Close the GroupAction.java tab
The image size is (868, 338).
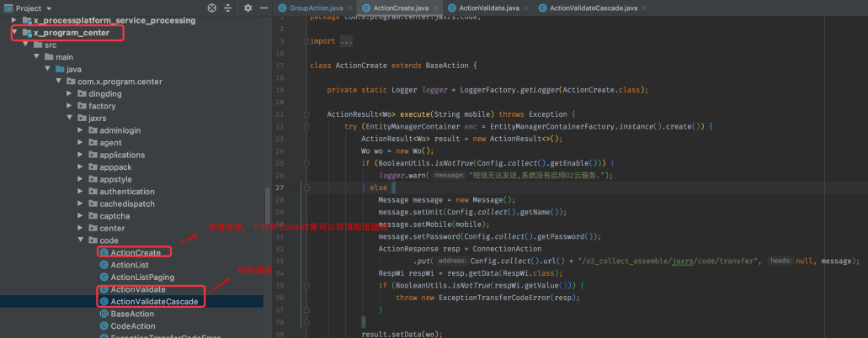point(350,8)
